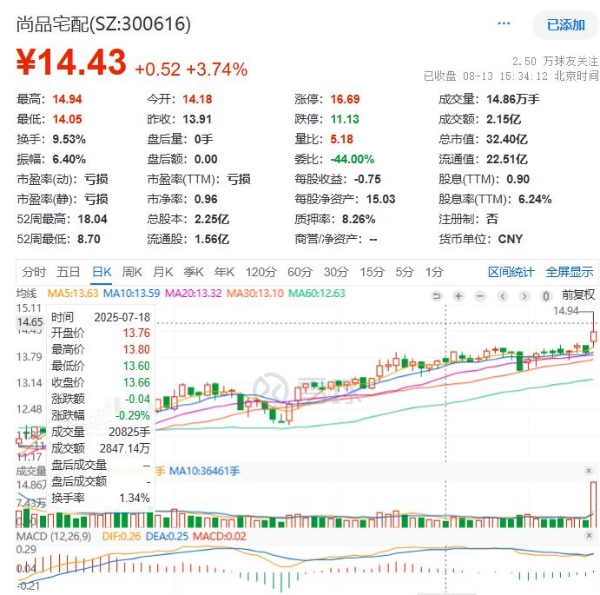Click the 昨收: 13.91 value
This screenshot has width=600, height=595.
point(197,119)
